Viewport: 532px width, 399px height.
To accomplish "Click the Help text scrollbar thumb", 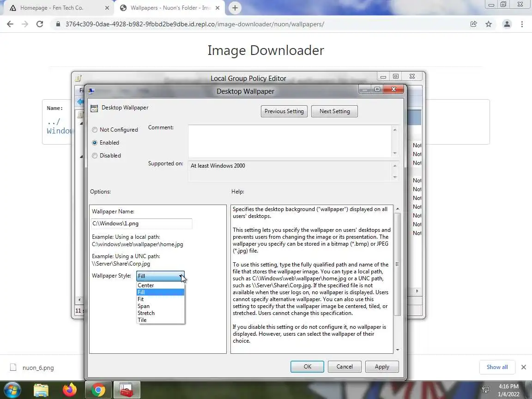I will pyautogui.click(x=398, y=264).
